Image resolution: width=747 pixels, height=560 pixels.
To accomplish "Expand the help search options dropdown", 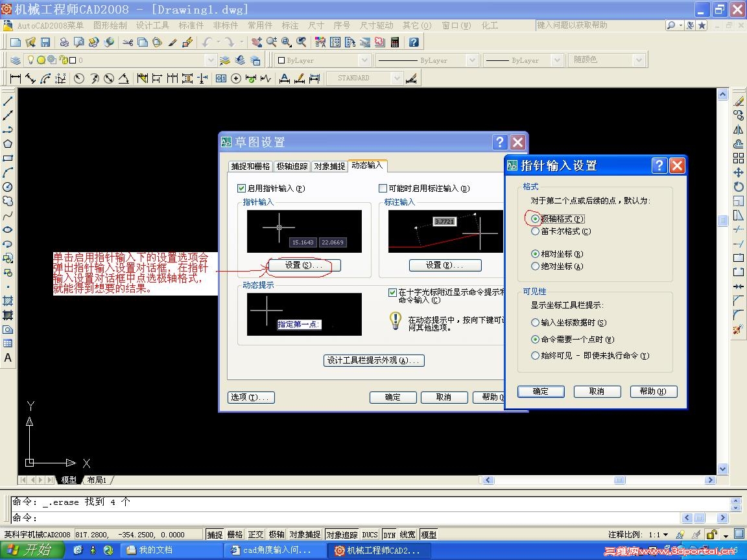I will tap(681, 25).
